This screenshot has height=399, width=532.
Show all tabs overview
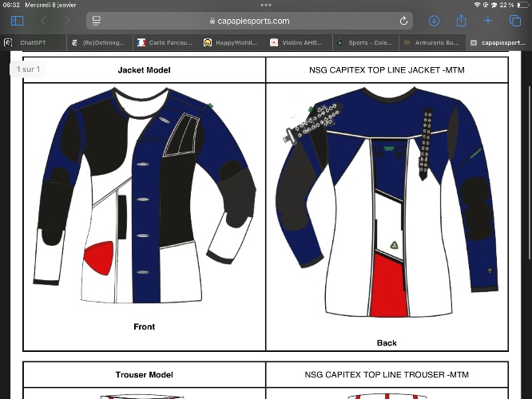pyautogui.click(x=515, y=21)
